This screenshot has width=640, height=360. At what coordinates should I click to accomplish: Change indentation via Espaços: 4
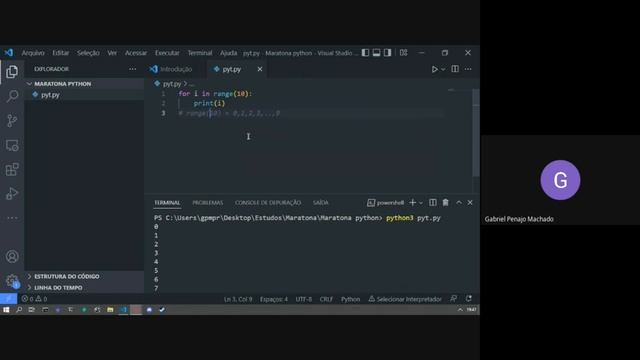click(274, 299)
